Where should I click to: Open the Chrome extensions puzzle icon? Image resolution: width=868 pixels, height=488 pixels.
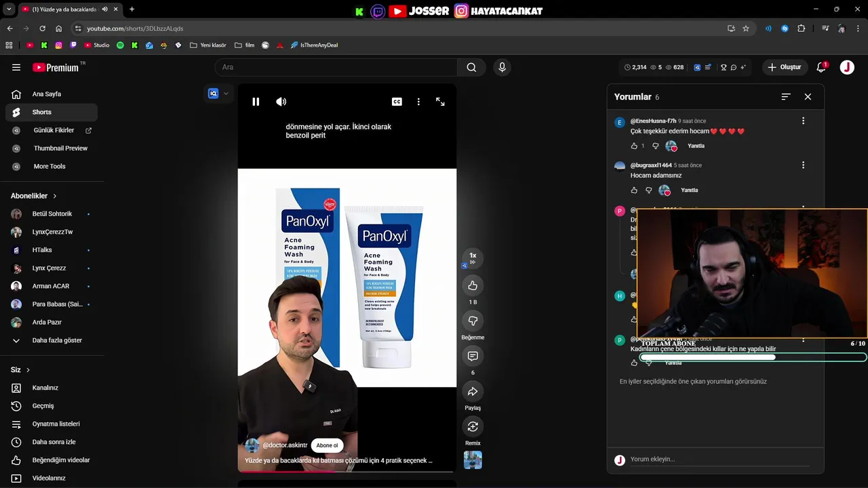coord(802,28)
